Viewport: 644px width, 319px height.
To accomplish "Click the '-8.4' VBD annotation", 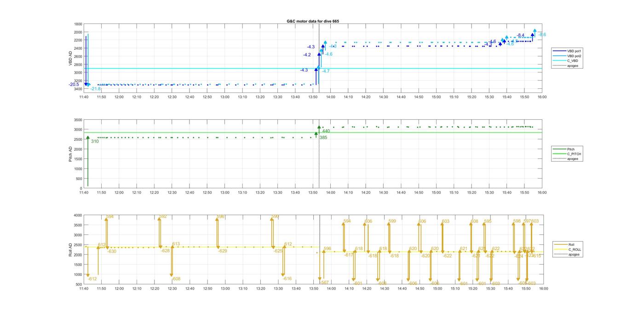I will [x=520, y=35].
